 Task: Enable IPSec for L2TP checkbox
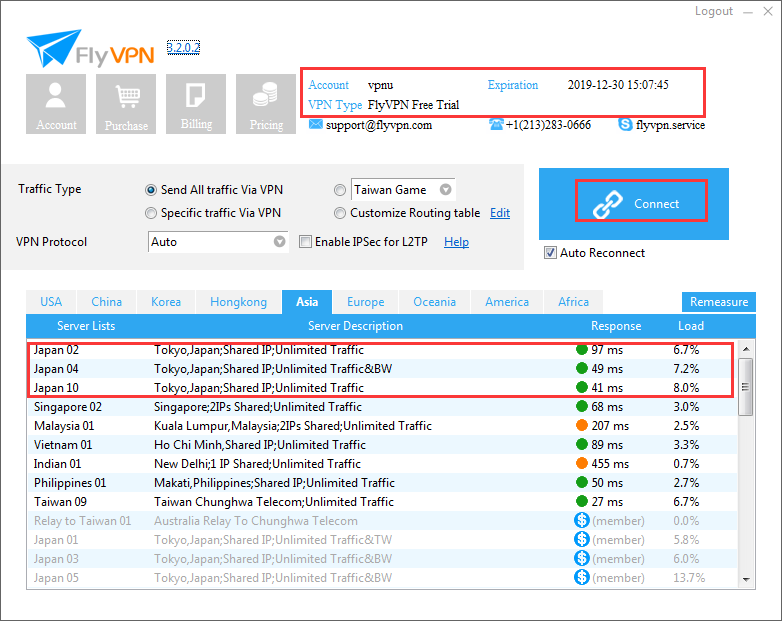305,242
